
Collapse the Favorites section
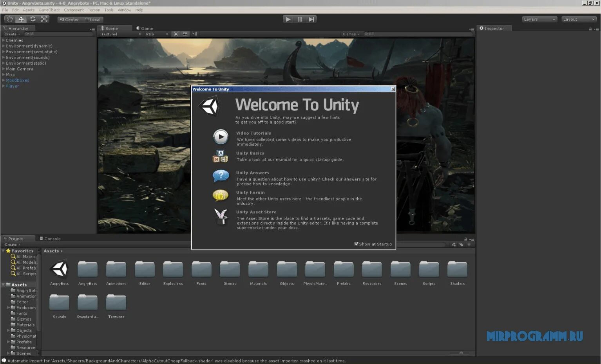pos(4,251)
